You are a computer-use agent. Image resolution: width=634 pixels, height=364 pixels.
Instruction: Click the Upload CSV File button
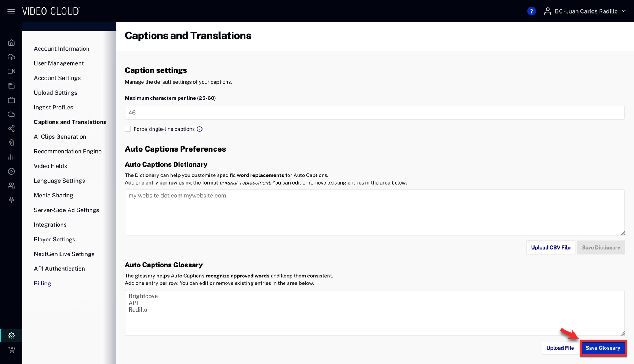[550, 248]
